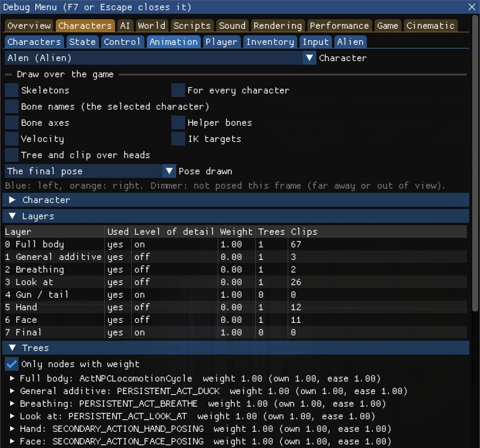Viewport: 480px width, 448px height.
Task: Select the Sound tab
Action: 232,26
